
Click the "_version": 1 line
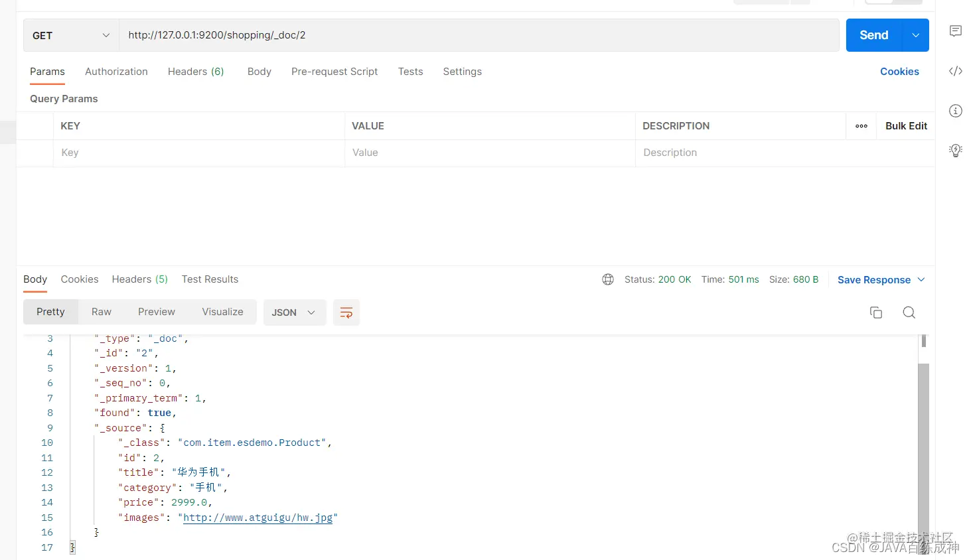(x=135, y=368)
